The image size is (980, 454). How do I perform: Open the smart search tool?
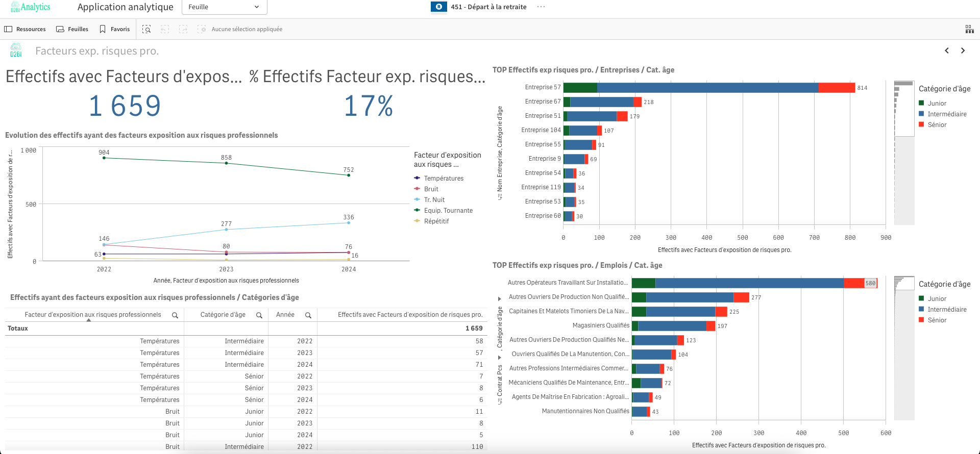coord(146,29)
